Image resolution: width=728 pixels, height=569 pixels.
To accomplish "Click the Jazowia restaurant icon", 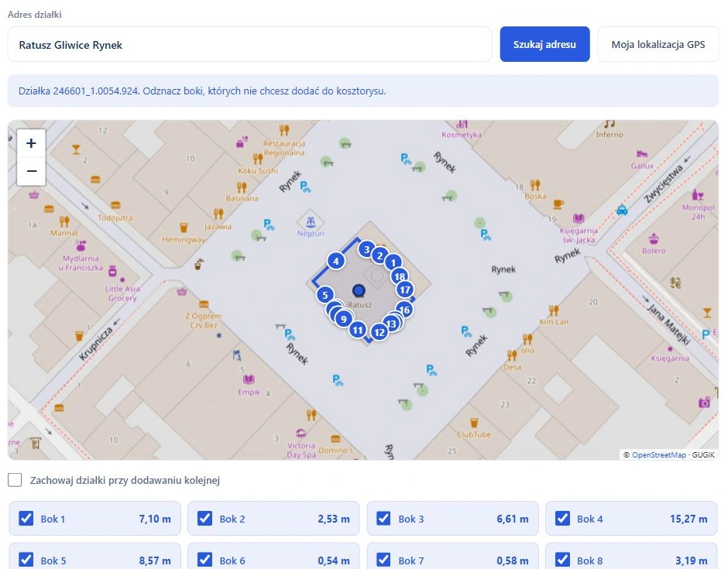I will [x=218, y=214].
